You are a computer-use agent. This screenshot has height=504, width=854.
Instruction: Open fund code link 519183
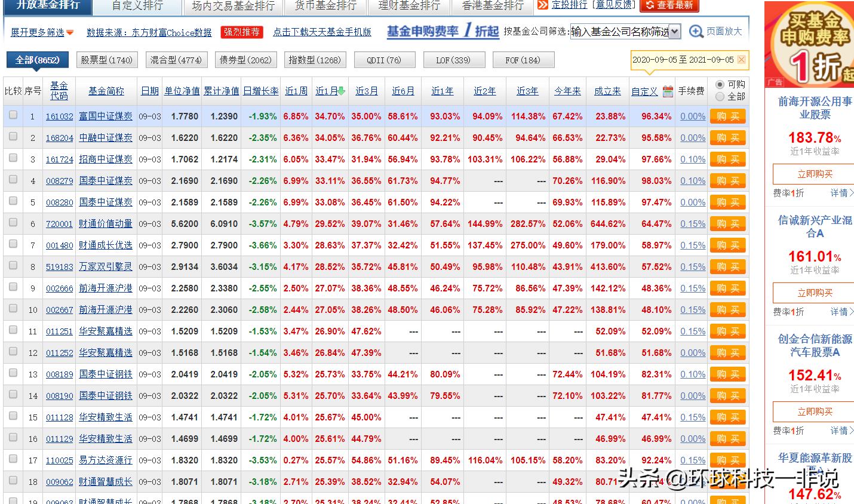click(x=60, y=267)
